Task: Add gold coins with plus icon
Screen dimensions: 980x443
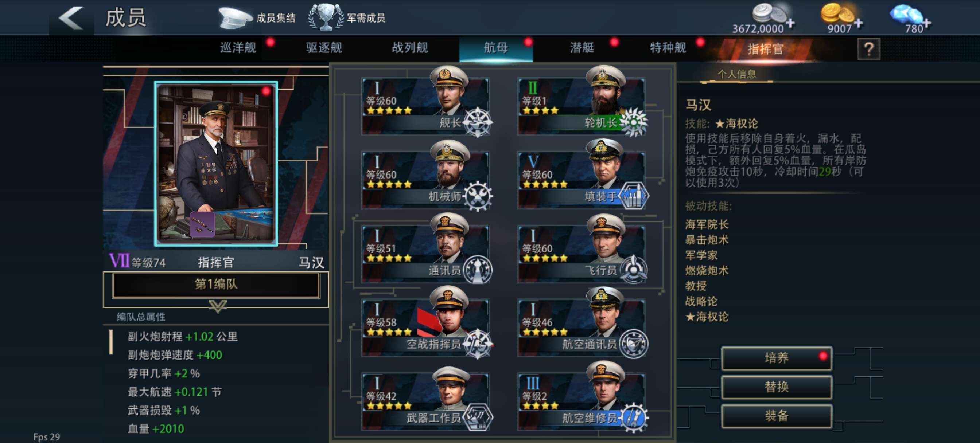Action: [858, 24]
